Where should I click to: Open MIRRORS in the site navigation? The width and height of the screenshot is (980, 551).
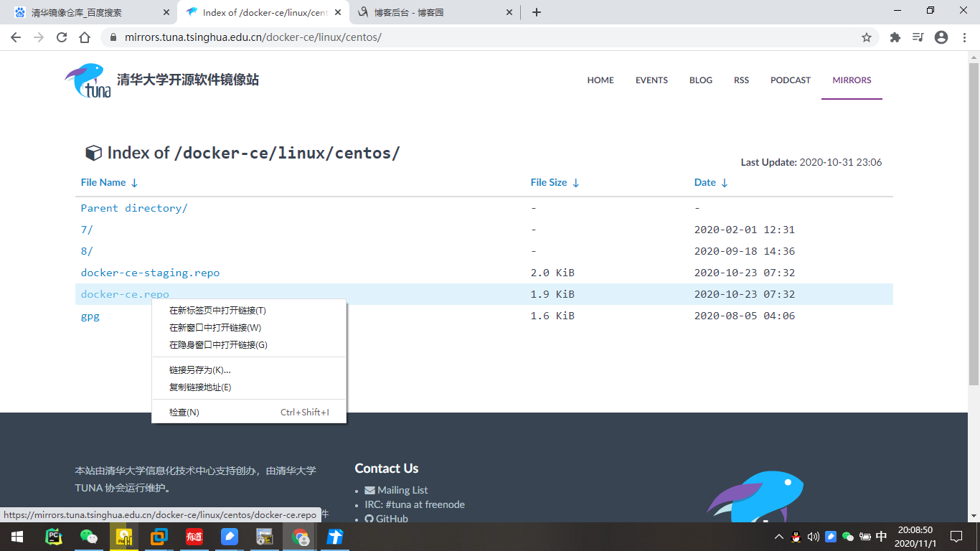click(x=852, y=80)
